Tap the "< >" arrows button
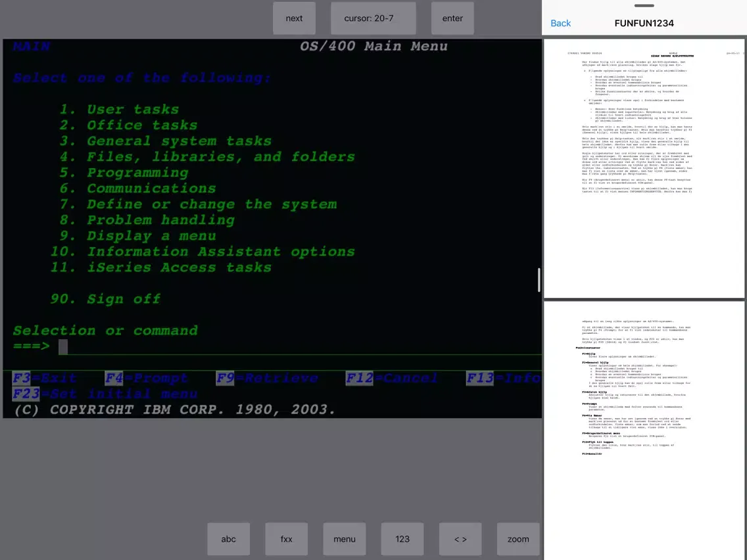This screenshot has width=747, height=560. 460,539
